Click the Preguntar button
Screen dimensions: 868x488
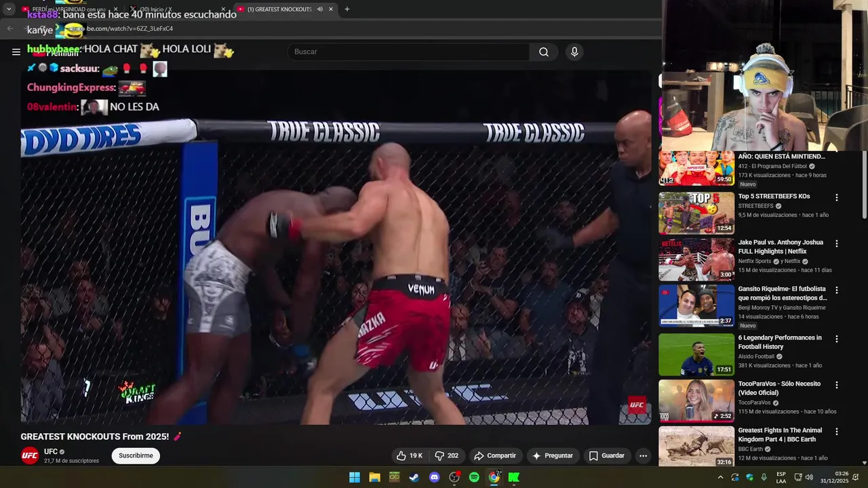tap(552, 455)
